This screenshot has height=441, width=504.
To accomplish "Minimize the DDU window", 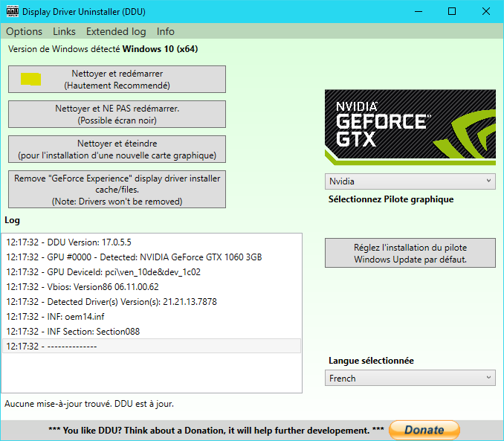I will point(419,12).
